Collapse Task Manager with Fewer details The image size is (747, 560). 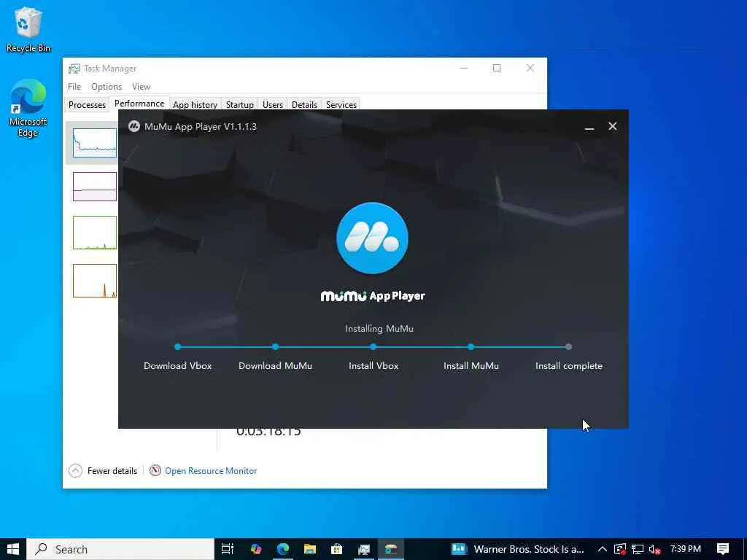[104, 470]
